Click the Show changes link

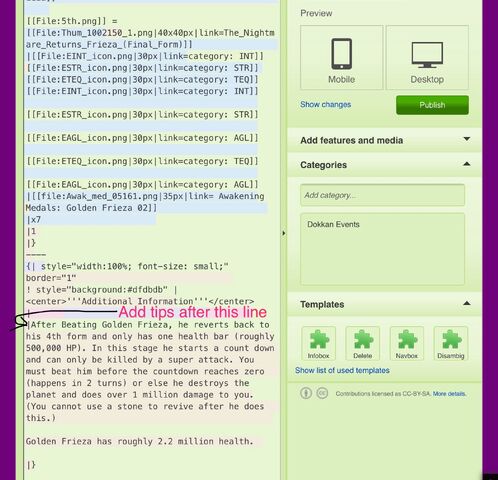[325, 105]
